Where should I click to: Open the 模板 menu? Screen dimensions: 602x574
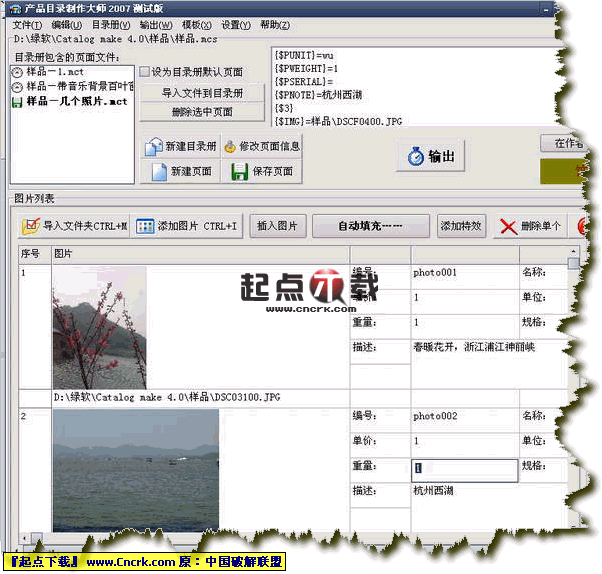coord(197,25)
